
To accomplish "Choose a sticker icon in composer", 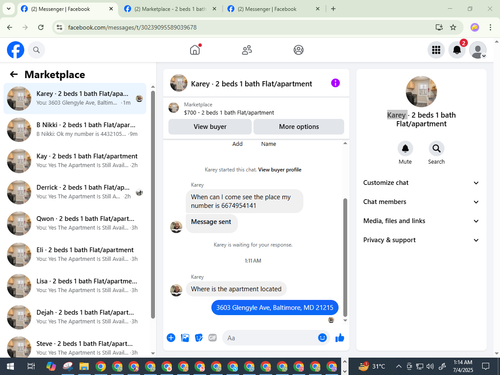I will (199, 338).
